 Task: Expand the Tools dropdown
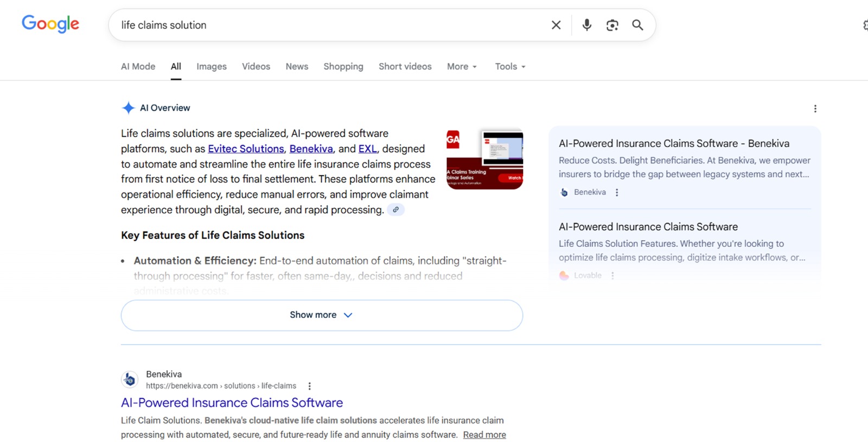510,66
